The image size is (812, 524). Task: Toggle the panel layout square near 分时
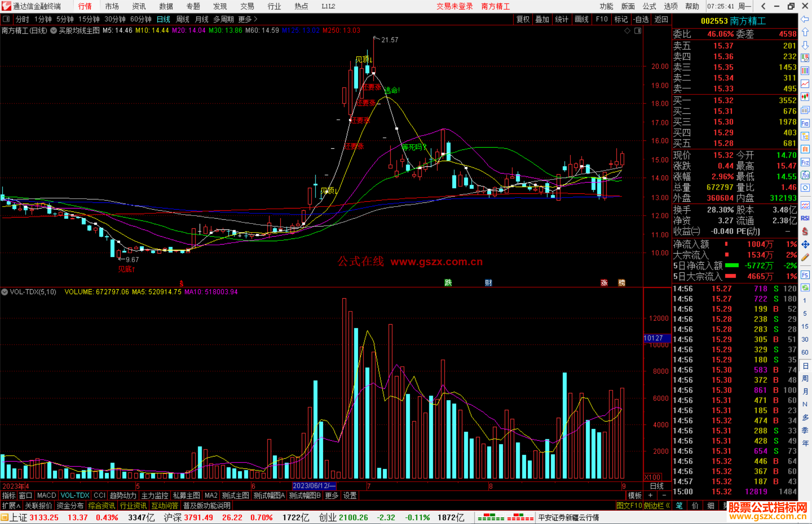pyautogui.click(x=6, y=19)
